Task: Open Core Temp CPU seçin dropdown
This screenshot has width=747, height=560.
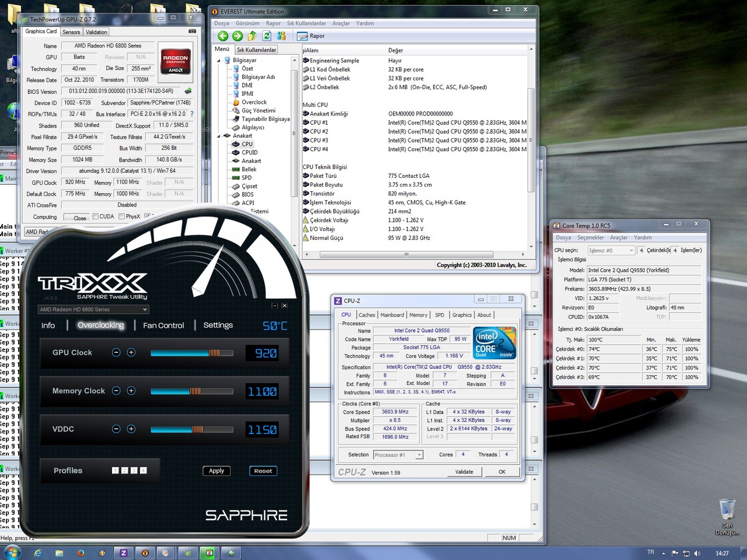Action: pyautogui.click(x=611, y=250)
